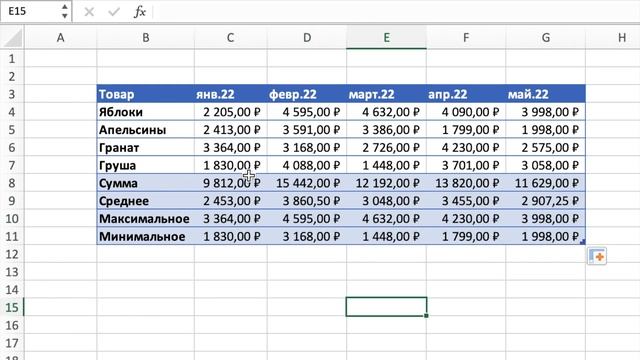Select column G header

pos(545,38)
